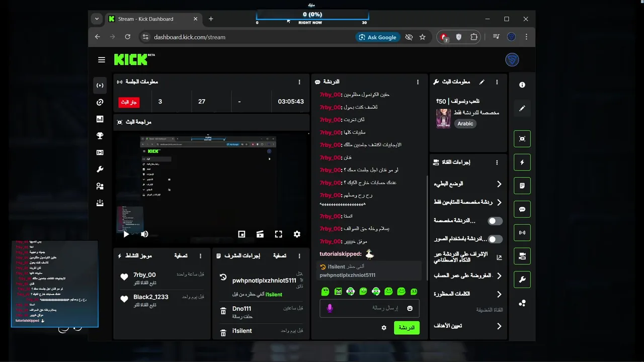Screen dimensions: 644x362
Task: Click the trash icon next to Dno111
Action: (x=223, y=311)
